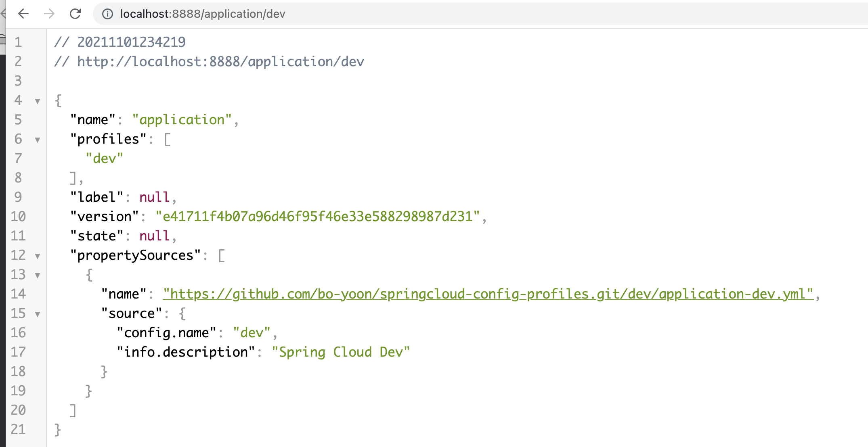Collapse the property source object on line 13
The width and height of the screenshot is (868, 447).
38,276
